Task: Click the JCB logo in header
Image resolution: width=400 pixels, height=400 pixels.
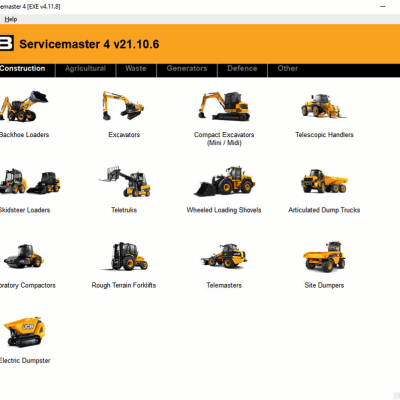Action: [7, 43]
